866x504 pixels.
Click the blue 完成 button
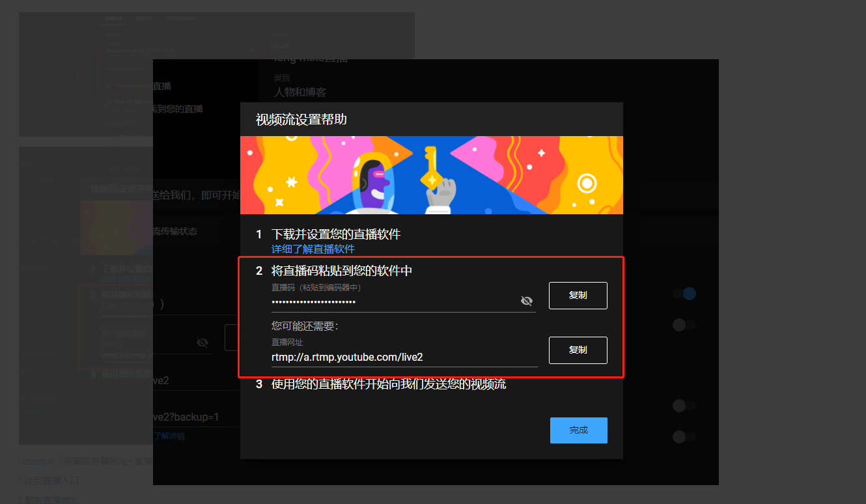(579, 430)
